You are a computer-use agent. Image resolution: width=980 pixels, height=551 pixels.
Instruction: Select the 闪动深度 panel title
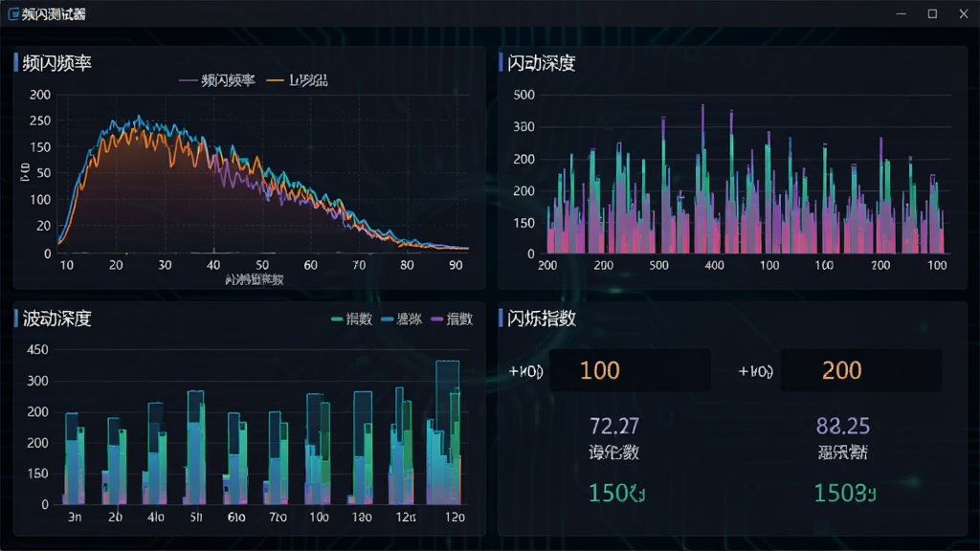(x=542, y=63)
